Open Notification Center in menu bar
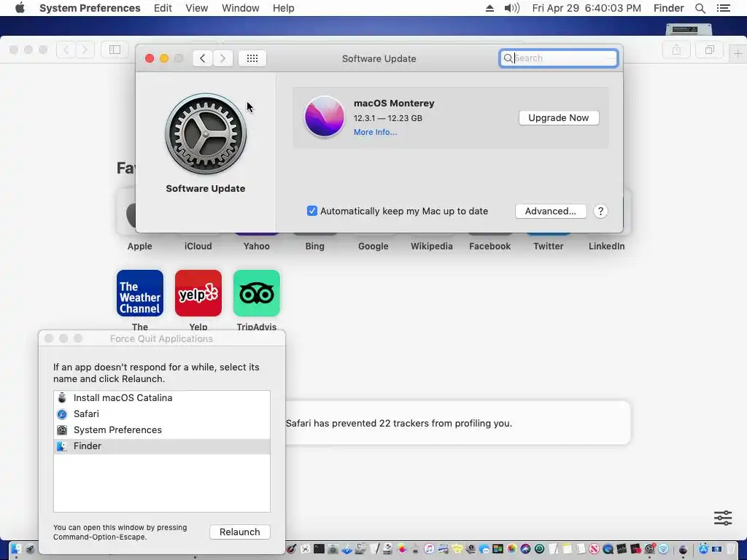Screen dimensions: 747x560 pyautogui.click(x=723, y=8)
